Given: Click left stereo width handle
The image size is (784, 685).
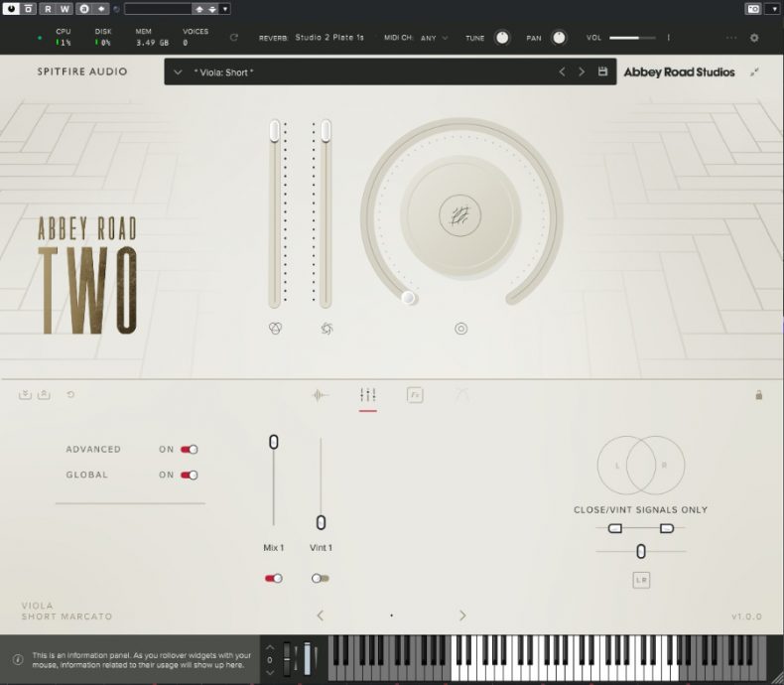Looking at the screenshot, I should click(615, 528).
